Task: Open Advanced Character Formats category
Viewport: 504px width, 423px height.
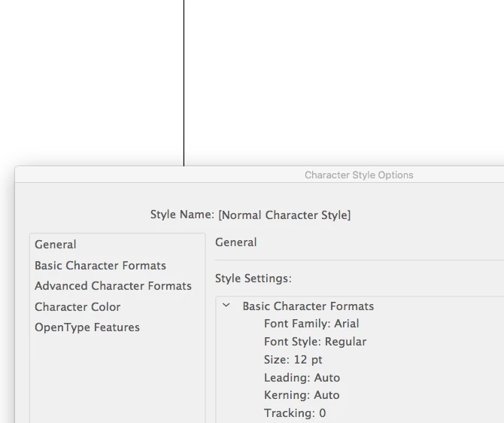Action: 113,286
